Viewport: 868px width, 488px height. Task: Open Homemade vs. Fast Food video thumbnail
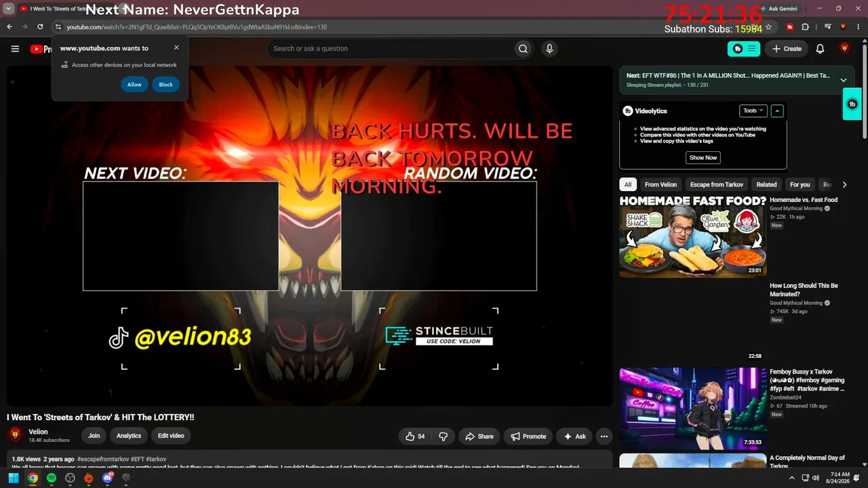[x=693, y=237]
